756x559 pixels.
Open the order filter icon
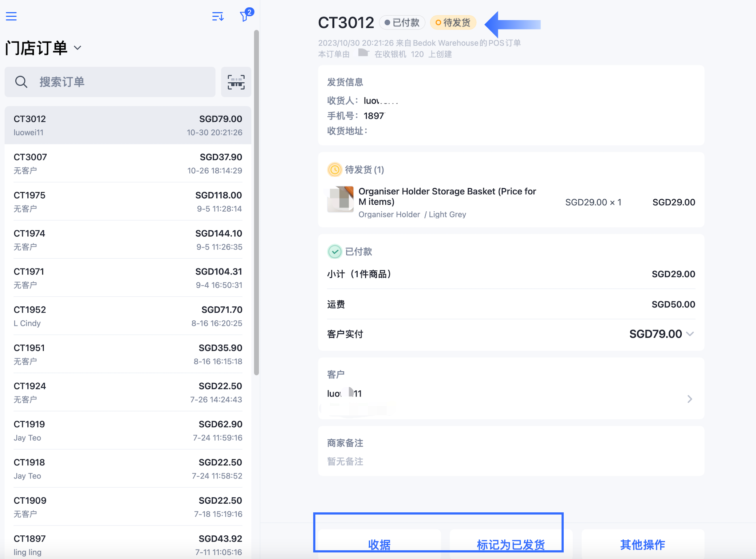coord(246,15)
